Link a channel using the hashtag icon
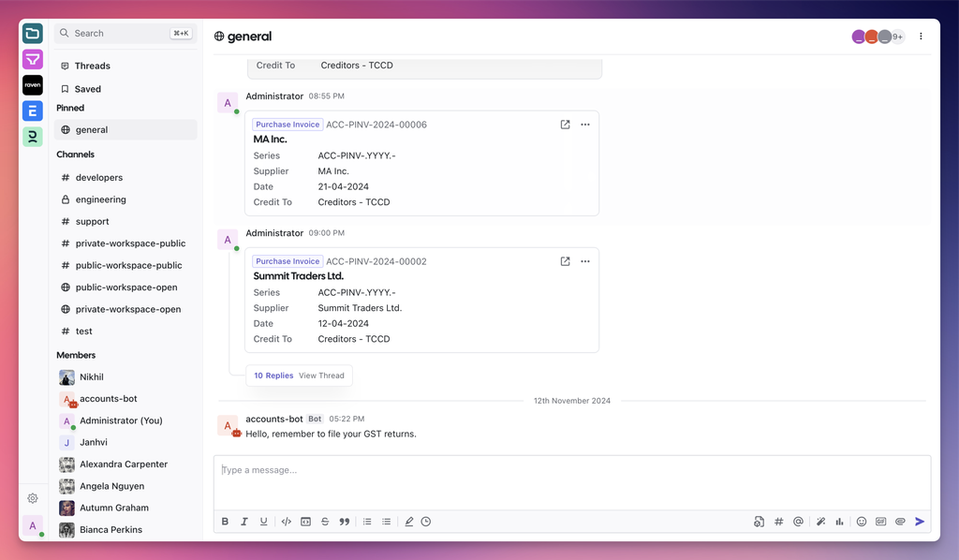The image size is (959, 560). tap(778, 522)
